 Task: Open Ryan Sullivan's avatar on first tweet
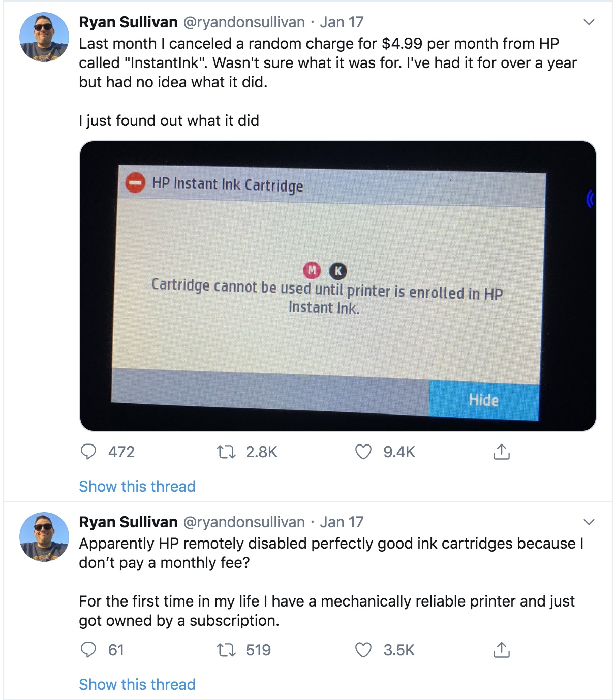(x=44, y=37)
